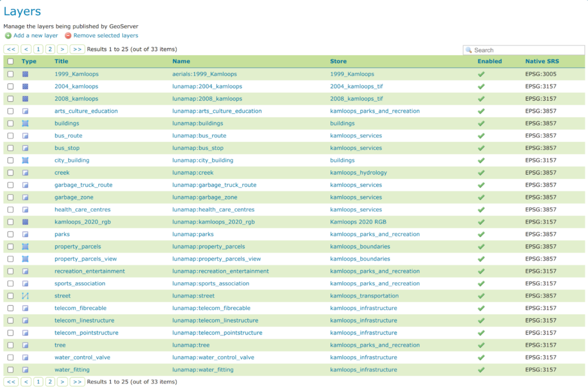Go to page 2 in top pagination
The image size is (588, 392).
coord(50,49)
